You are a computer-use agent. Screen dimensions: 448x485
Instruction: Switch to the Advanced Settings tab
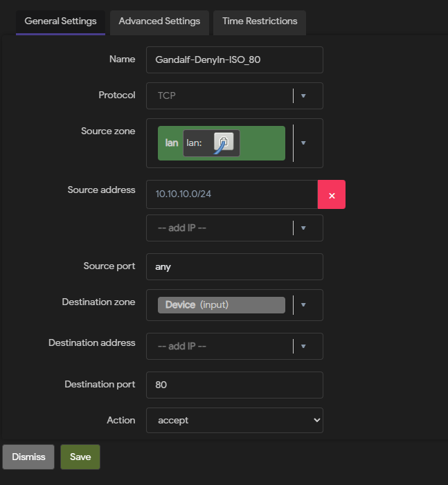(x=159, y=23)
